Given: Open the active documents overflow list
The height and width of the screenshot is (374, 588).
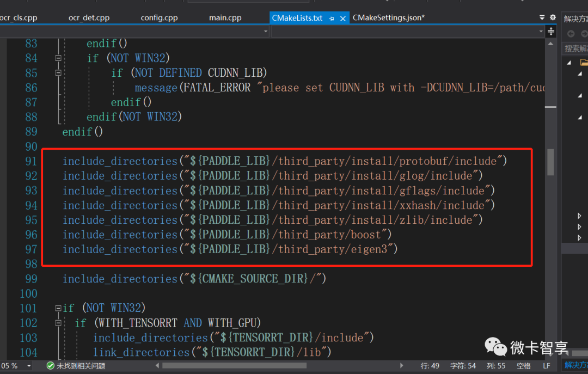Looking at the screenshot, I should (x=542, y=17).
